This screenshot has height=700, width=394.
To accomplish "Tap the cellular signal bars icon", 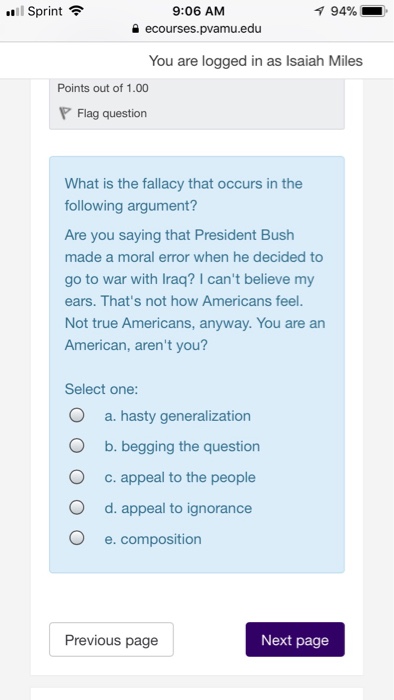I will [15, 12].
